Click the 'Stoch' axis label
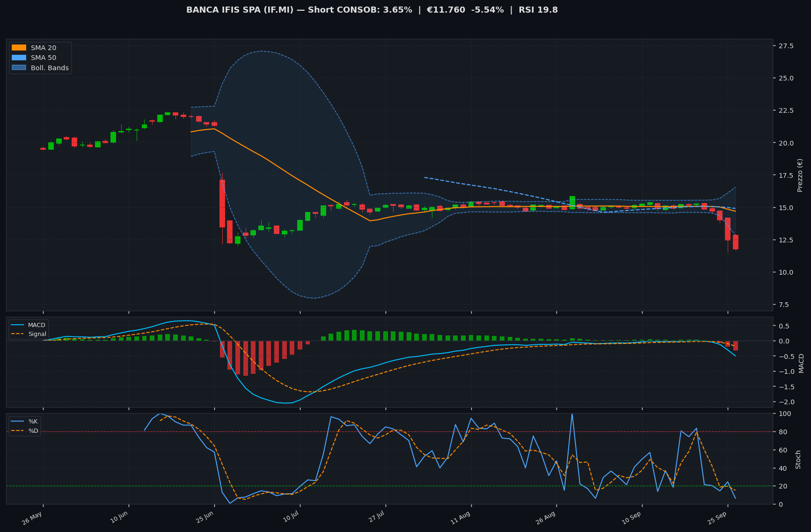811x532 pixels. (798, 459)
